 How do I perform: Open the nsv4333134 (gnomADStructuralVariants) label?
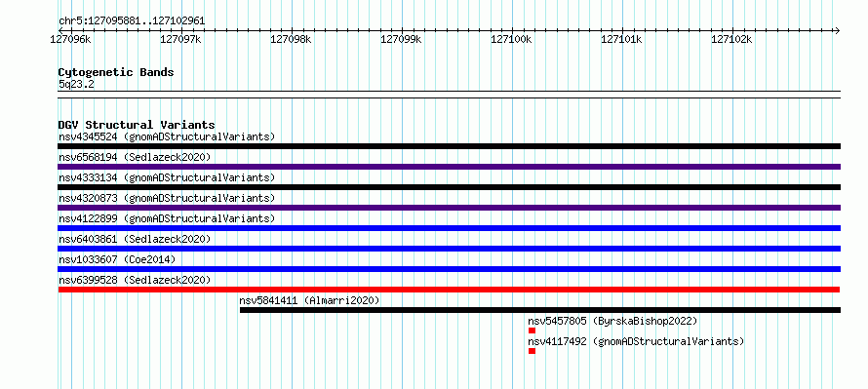(x=167, y=177)
